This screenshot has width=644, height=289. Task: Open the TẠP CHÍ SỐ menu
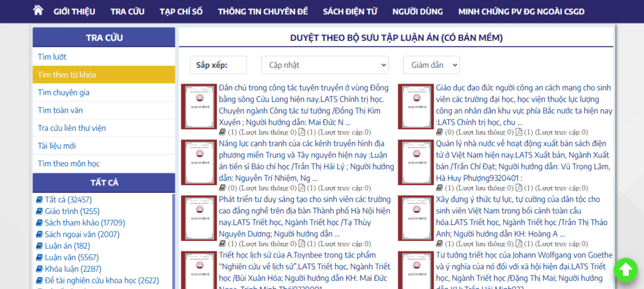[x=181, y=12]
